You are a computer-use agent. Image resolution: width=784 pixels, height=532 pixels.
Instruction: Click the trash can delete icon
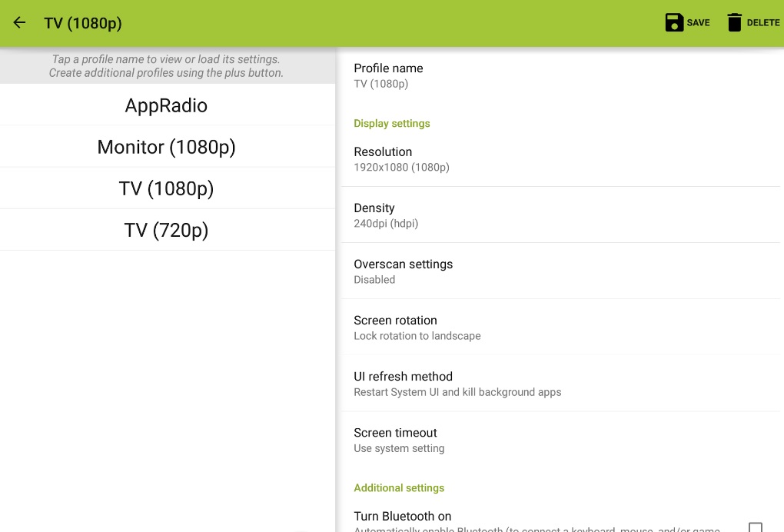click(734, 22)
